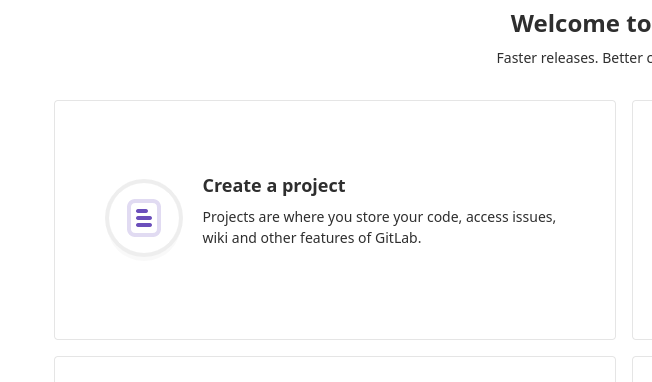The image size is (652, 382).
Task: Open the partially visible card below Create a project
Action: 335,369
